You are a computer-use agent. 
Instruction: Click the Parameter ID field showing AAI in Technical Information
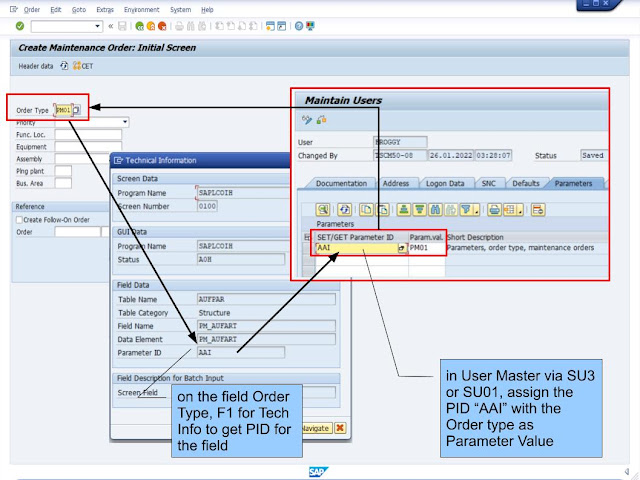coord(241,352)
